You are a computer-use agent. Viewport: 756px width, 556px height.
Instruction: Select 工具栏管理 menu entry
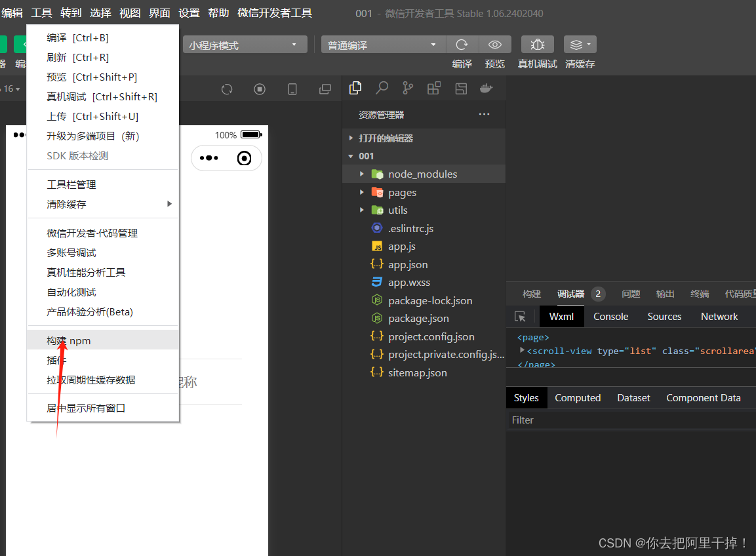pos(103,185)
